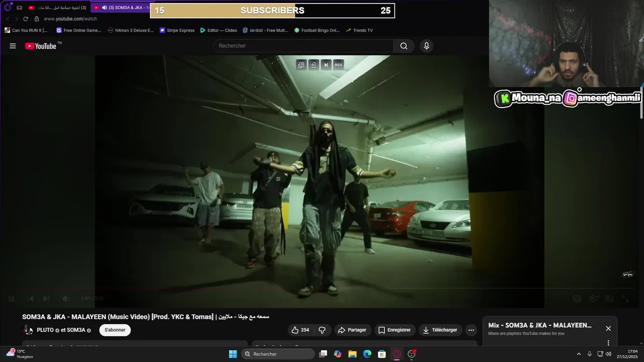Viewport: 644px width, 362px height.
Task: Open the PLUTO channel avatar
Action: click(28, 330)
